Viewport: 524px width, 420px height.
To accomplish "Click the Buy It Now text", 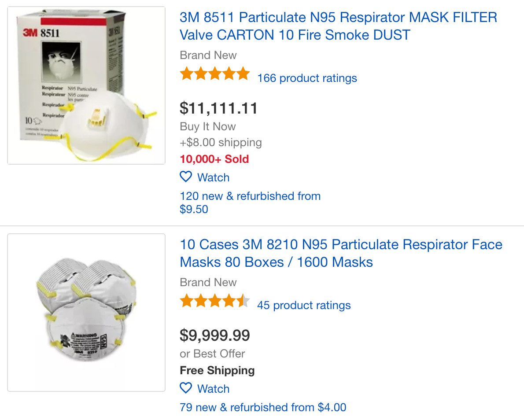I will click(208, 127).
